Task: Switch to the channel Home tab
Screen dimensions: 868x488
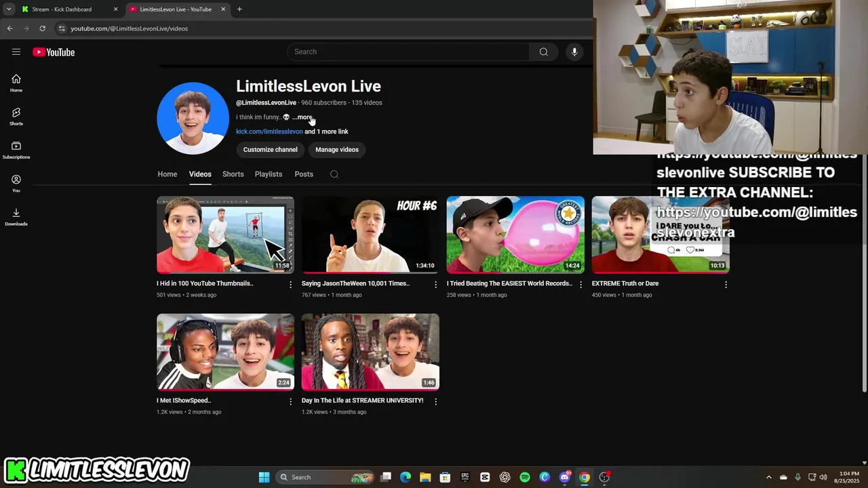Action: (x=167, y=174)
